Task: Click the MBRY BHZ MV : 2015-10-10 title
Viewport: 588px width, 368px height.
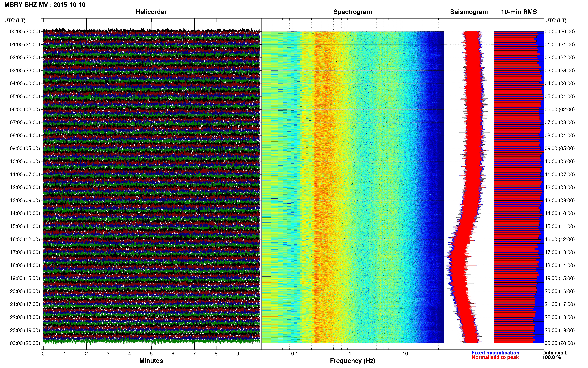Action: (45, 5)
